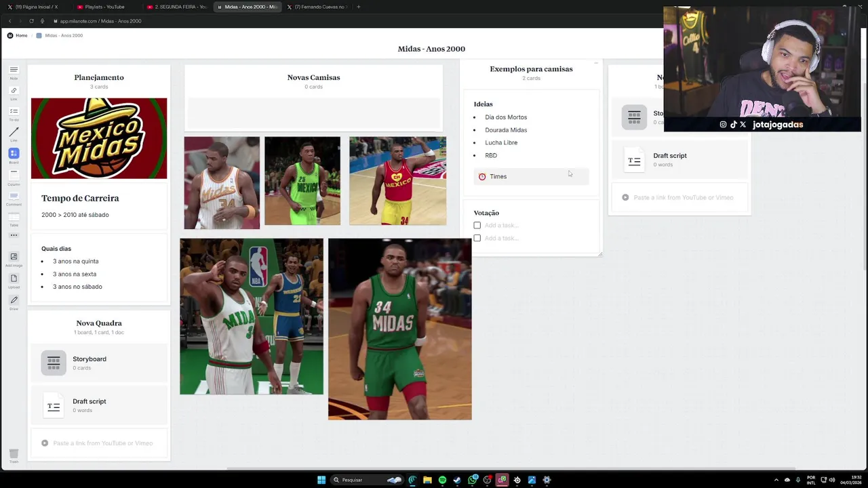Select the Draw tool in sidebar
868x488 pixels.
click(x=14, y=302)
